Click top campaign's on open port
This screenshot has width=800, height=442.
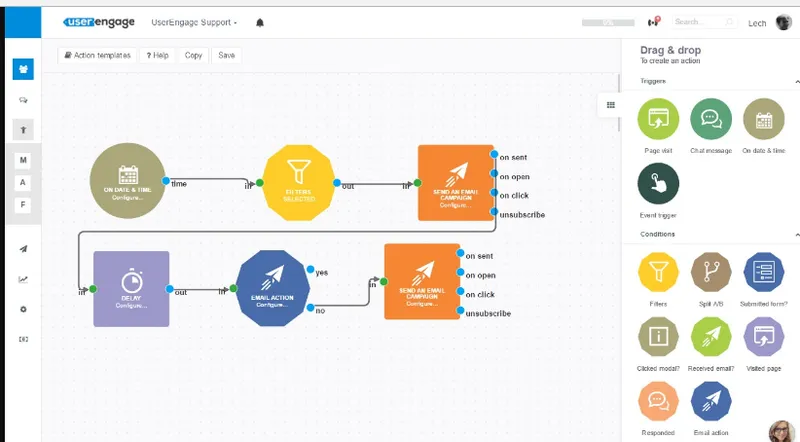(494, 174)
